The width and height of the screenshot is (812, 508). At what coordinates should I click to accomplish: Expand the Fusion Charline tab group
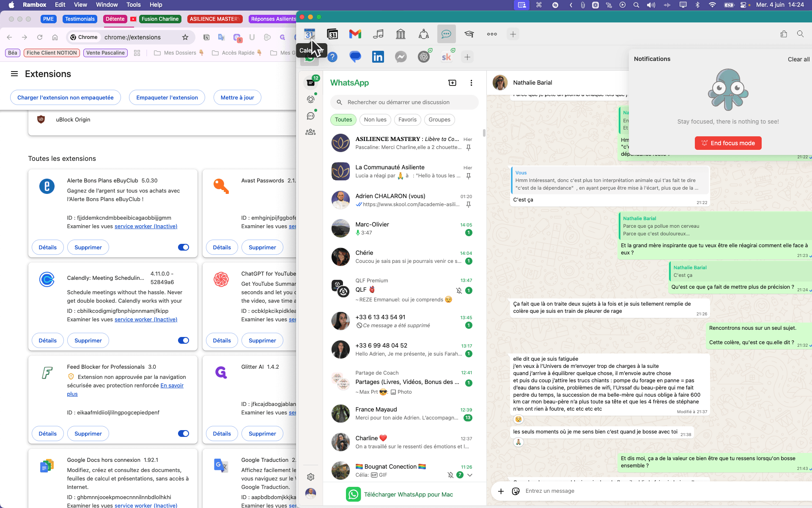pos(160,19)
